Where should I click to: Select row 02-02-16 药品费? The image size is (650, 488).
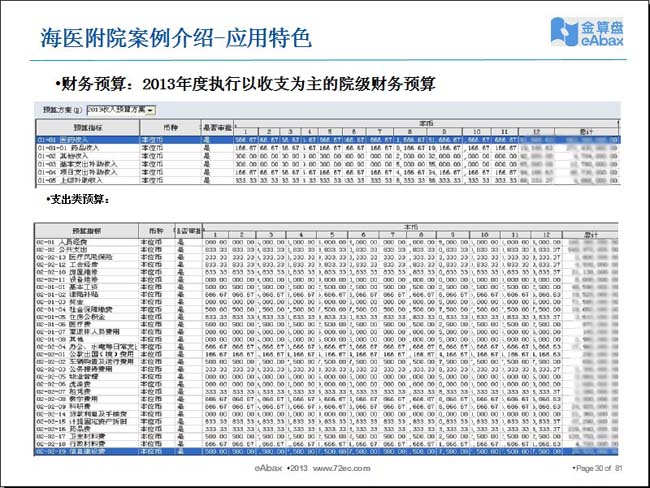pos(326,429)
